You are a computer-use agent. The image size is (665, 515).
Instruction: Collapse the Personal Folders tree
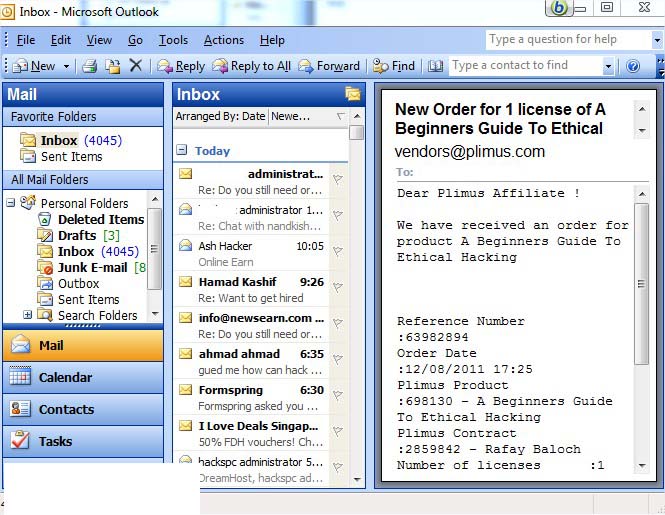click(x=11, y=203)
